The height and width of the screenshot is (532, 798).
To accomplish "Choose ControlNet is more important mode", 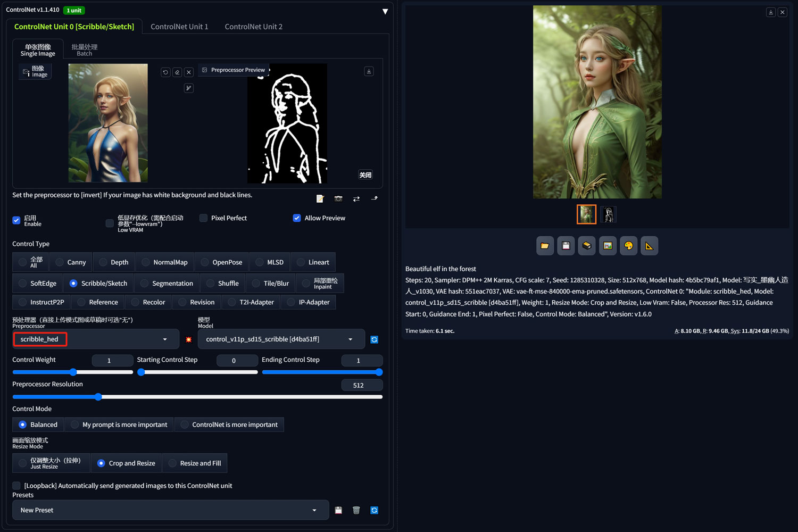I will (x=229, y=425).
